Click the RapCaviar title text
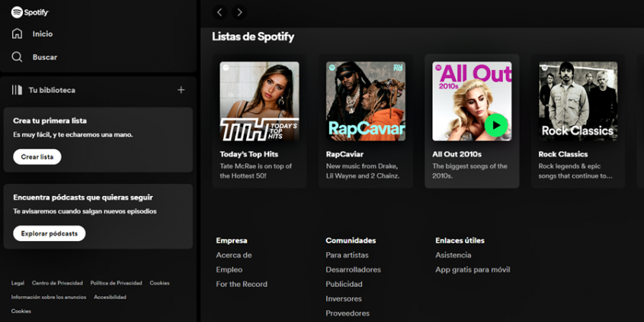The image size is (644, 322). pyautogui.click(x=344, y=154)
